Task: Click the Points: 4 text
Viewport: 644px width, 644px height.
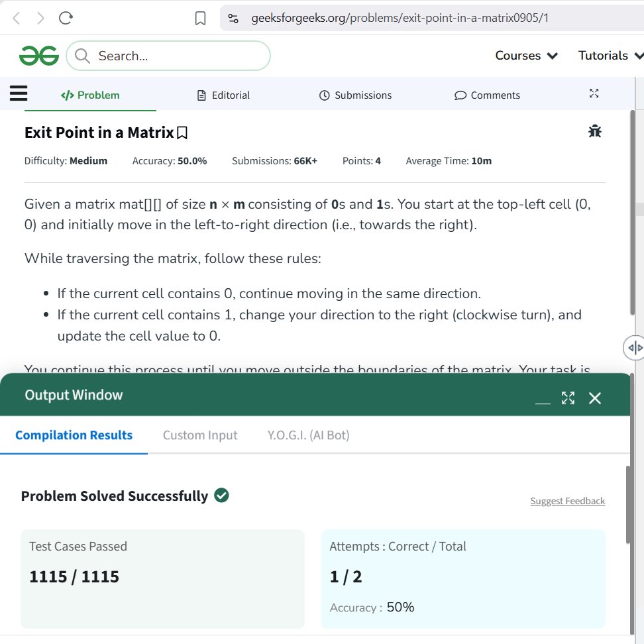Action: pyautogui.click(x=362, y=161)
